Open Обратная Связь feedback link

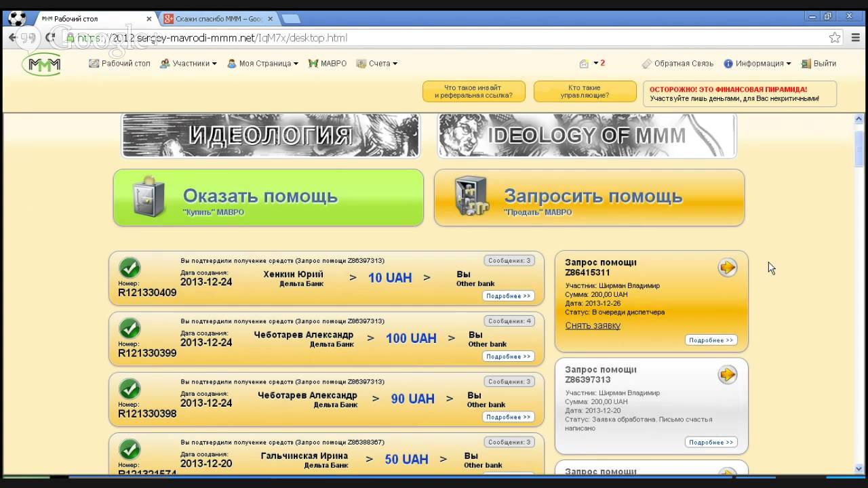click(677, 63)
